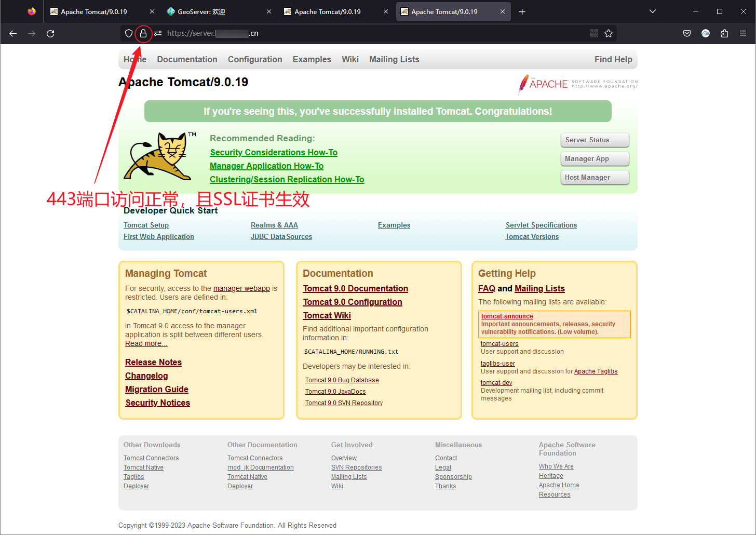The image size is (756, 535).
Task: Open the tomcat-announce mailing list link
Action: point(507,316)
